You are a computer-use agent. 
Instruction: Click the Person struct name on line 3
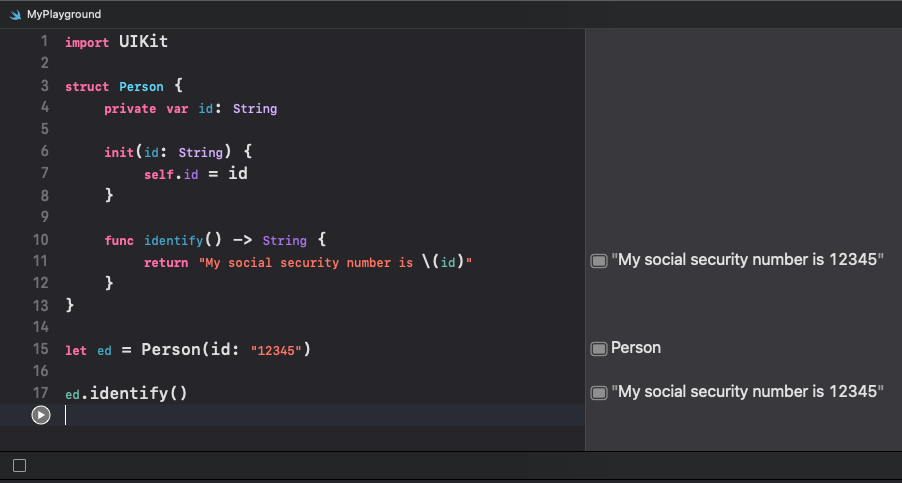coord(141,87)
